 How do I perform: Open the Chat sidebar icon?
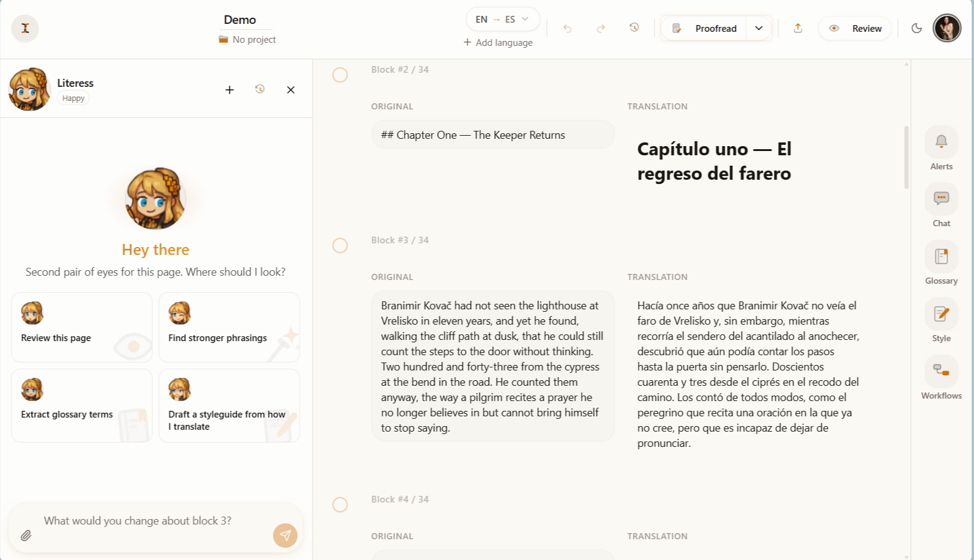(x=942, y=199)
